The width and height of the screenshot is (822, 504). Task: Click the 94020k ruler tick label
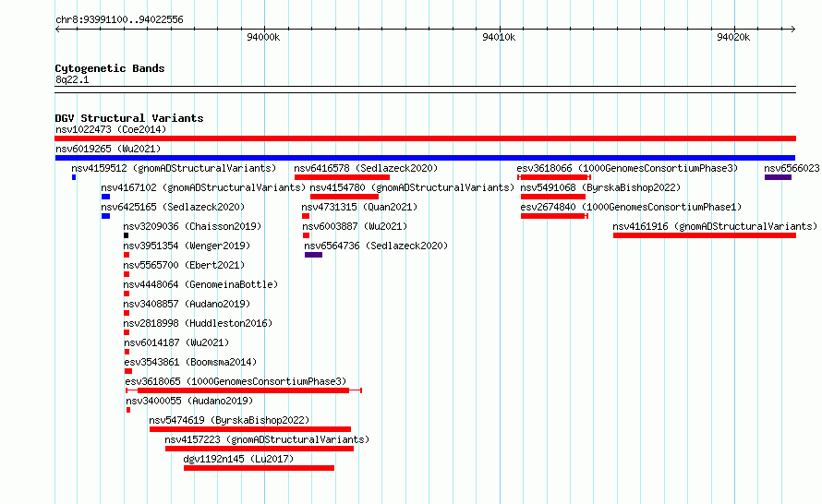(x=733, y=37)
